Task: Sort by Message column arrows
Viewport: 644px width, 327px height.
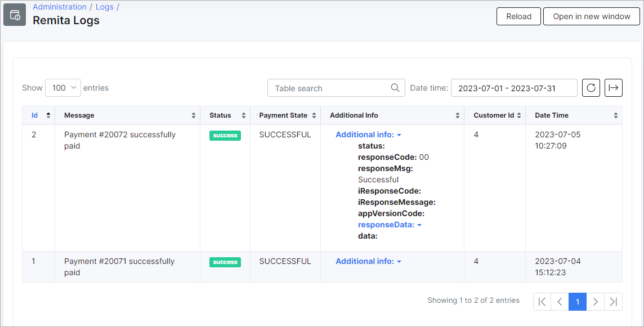Action: pyautogui.click(x=194, y=115)
